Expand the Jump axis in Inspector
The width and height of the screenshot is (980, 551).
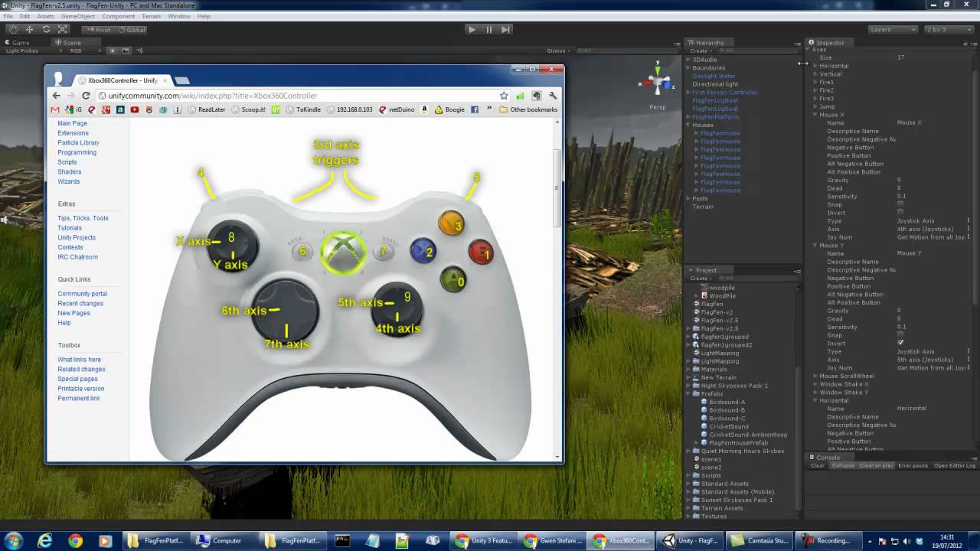tap(815, 106)
